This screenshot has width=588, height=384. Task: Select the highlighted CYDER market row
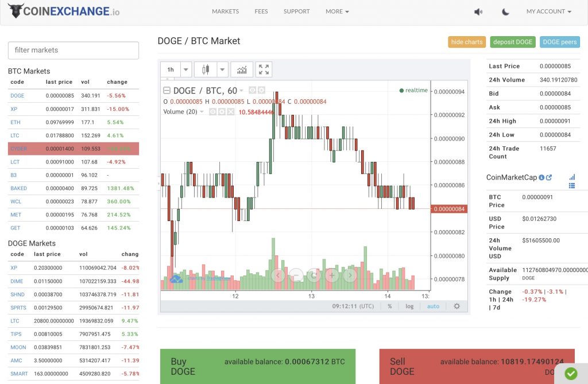(x=73, y=149)
